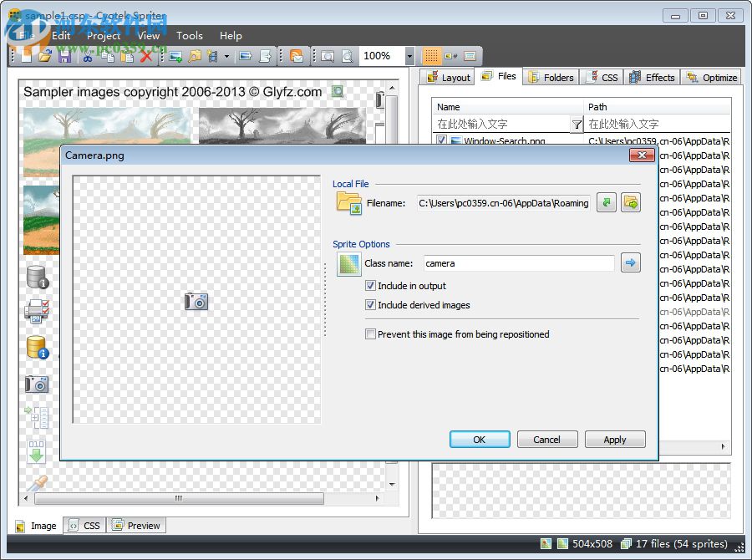Screen dimensions: 752x560
Task: Select the green download arrow sprite
Action: click(x=37, y=451)
